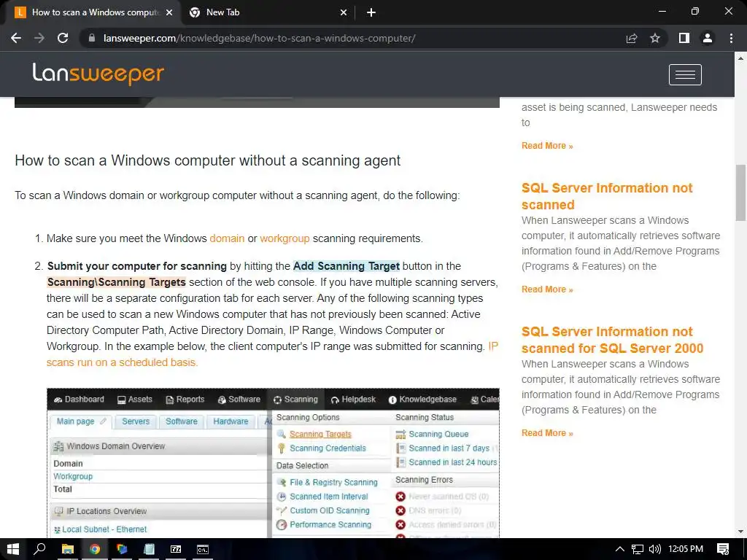
Task: Close the New Tab tab
Action: pyautogui.click(x=344, y=12)
